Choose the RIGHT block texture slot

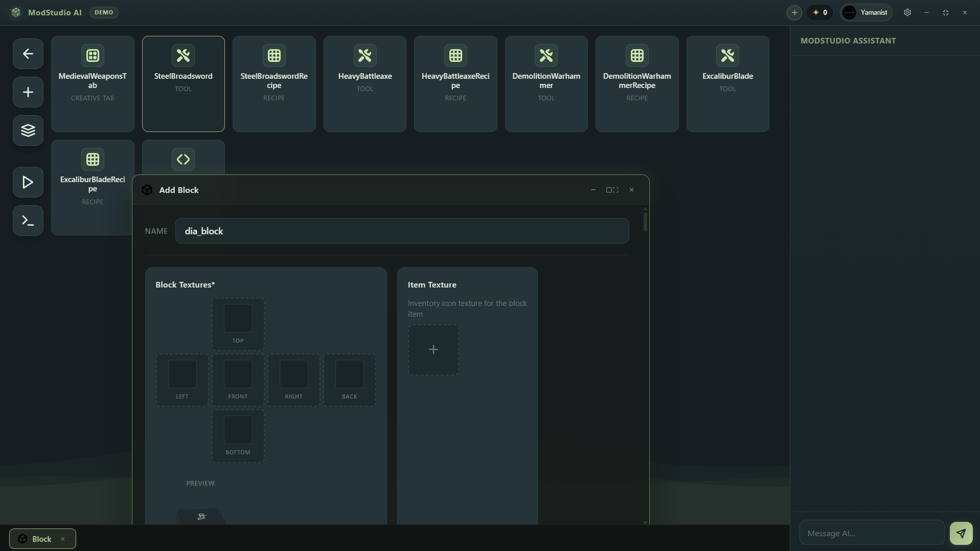(x=294, y=380)
